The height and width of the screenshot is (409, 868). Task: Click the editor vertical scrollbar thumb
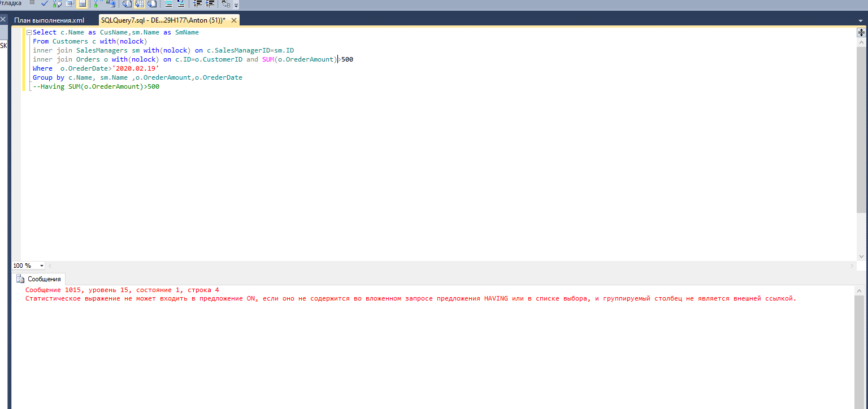[x=861, y=129]
